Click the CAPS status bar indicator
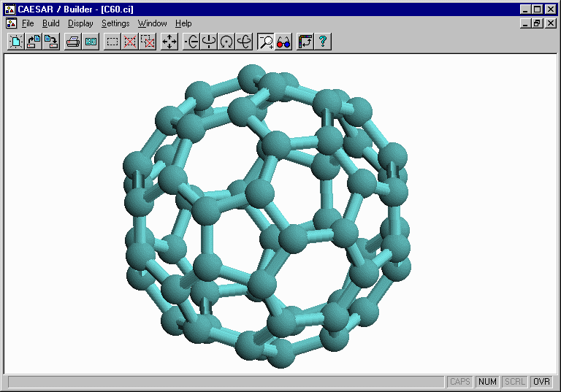The height and width of the screenshot is (392, 561). tap(459, 382)
